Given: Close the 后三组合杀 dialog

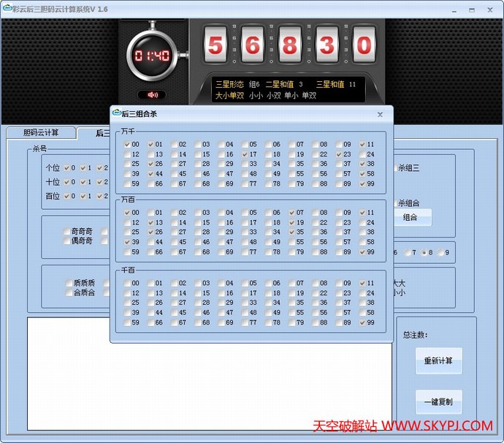Looking at the screenshot, I should click(380, 115).
